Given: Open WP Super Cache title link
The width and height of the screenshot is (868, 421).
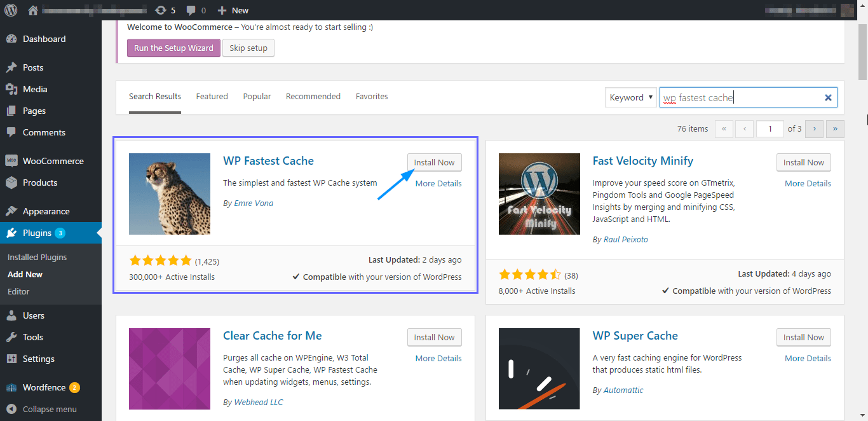Looking at the screenshot, I should pos(635,336).
